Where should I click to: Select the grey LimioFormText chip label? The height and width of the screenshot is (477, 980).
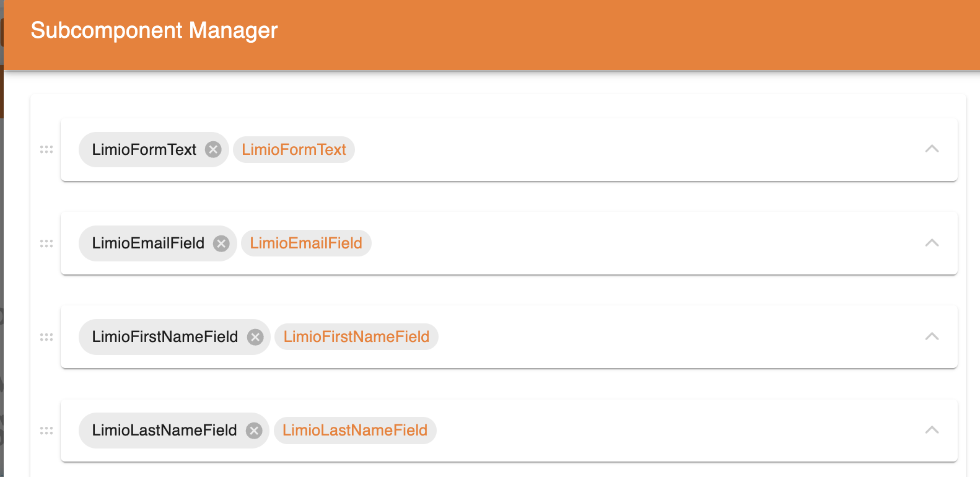tap(144, 149)
